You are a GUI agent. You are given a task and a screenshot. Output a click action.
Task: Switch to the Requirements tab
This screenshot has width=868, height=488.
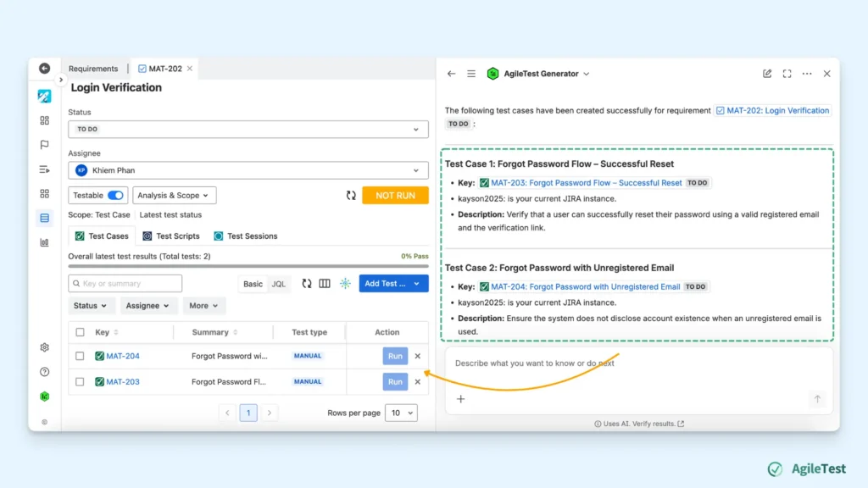pyautogui.click(x=93, y=69)
